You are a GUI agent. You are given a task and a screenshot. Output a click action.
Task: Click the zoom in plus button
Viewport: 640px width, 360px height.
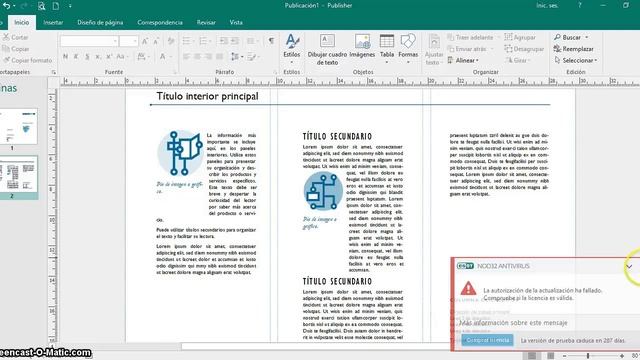point(622,356)
